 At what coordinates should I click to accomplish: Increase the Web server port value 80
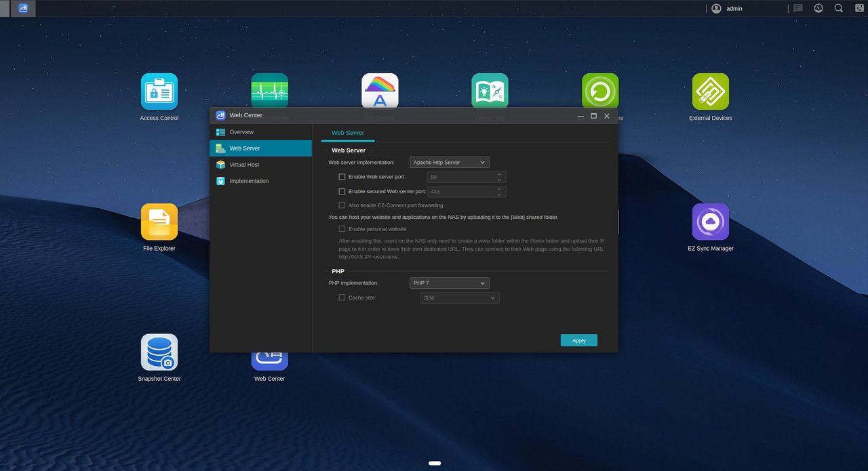(500, 174)
